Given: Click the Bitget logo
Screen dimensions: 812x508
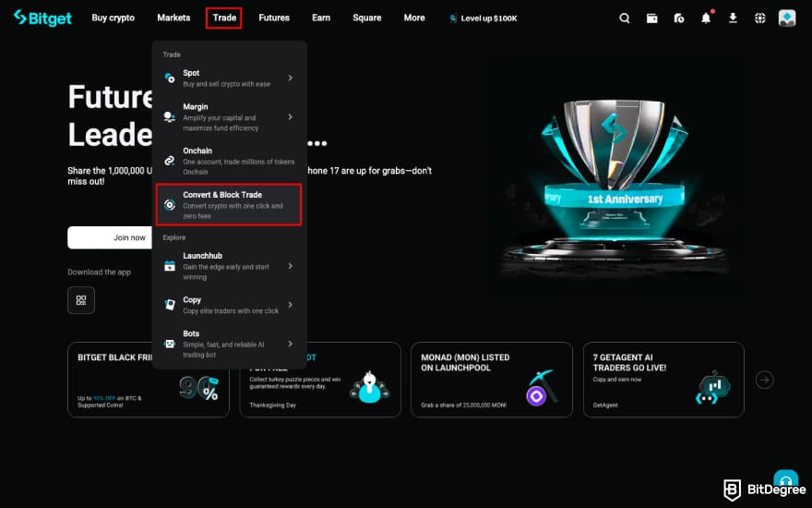Looking at the screenshot, I should (x=42, y=18).
